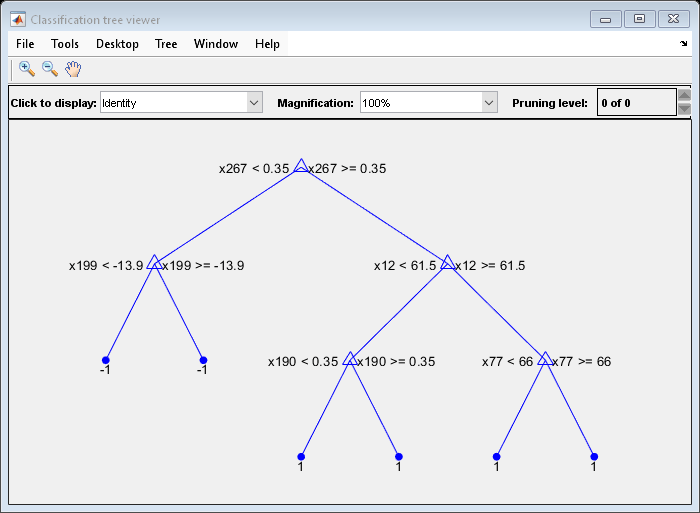Select the x12 branch node triangle
700x513 pixels.
coord(447,263)
